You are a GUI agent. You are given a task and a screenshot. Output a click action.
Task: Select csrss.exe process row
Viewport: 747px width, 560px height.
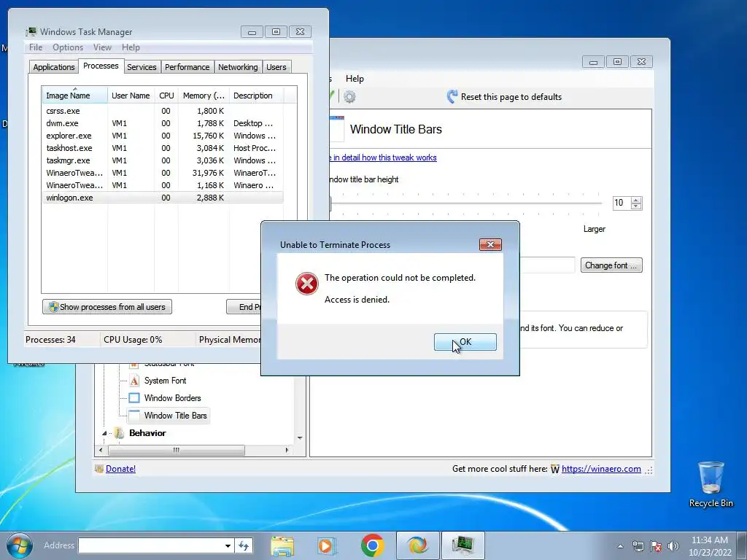(163, 111)
